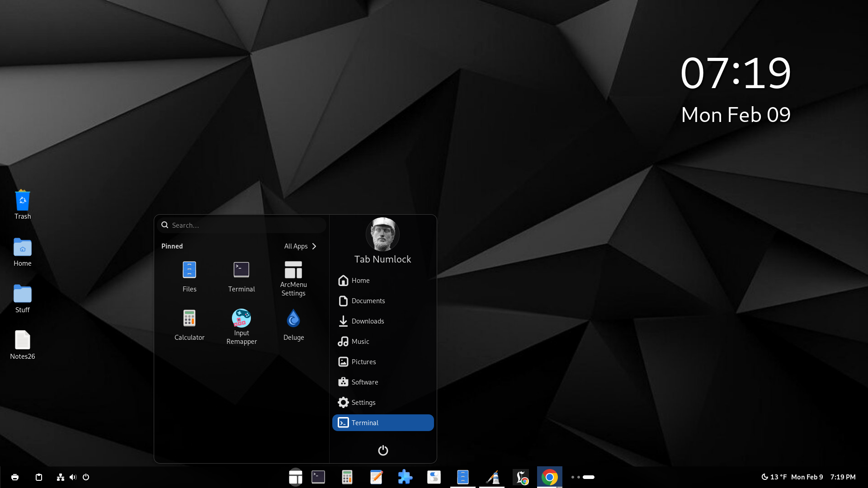Click the printer icon in the system tray
868x488 pixels.
pos(15,477)
